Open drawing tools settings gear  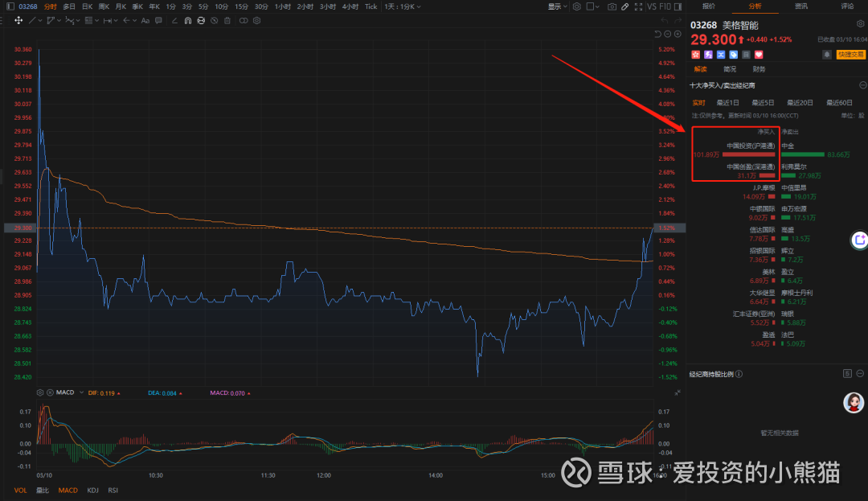[257, 20]
